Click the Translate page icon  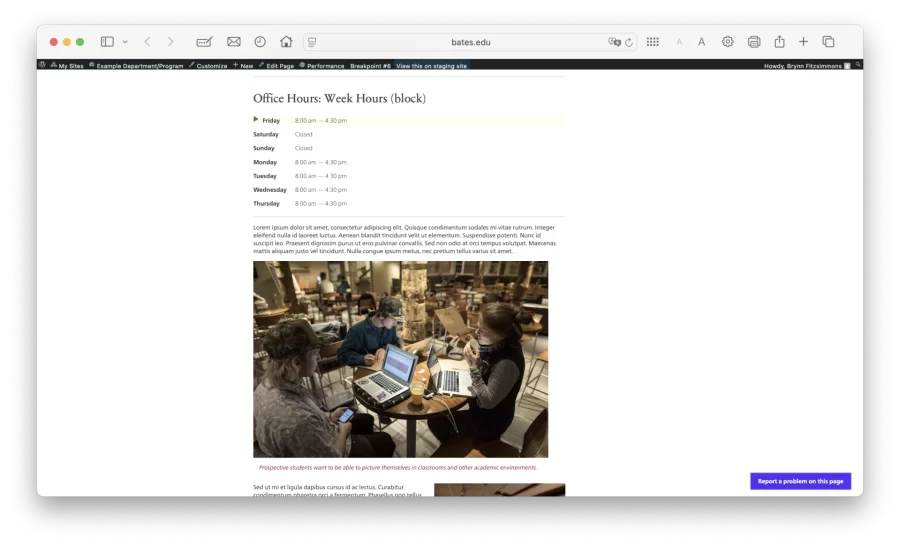[615, 42]
